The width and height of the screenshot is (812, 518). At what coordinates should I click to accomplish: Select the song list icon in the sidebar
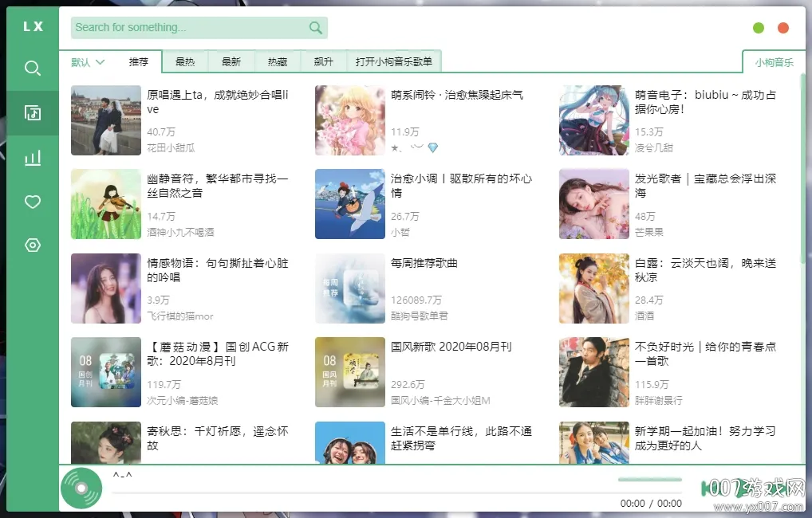click(32, 112)
